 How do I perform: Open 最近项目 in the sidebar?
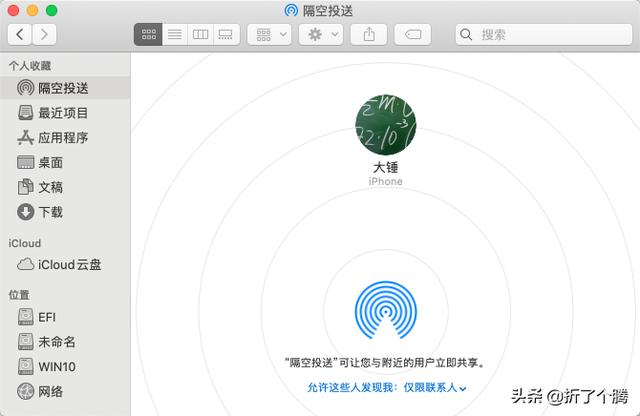tap(65, 113)
